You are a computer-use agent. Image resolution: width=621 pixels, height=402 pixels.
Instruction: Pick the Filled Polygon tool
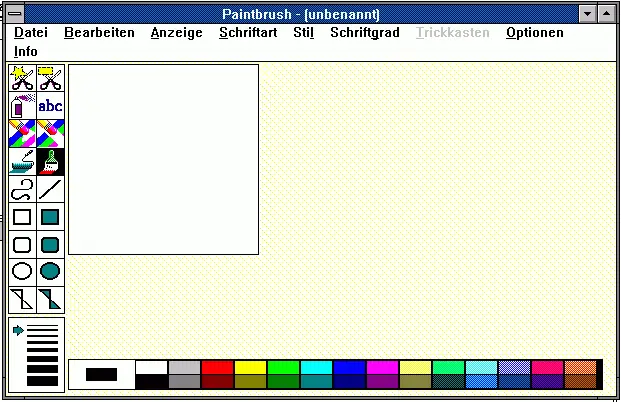click(50, 300)
